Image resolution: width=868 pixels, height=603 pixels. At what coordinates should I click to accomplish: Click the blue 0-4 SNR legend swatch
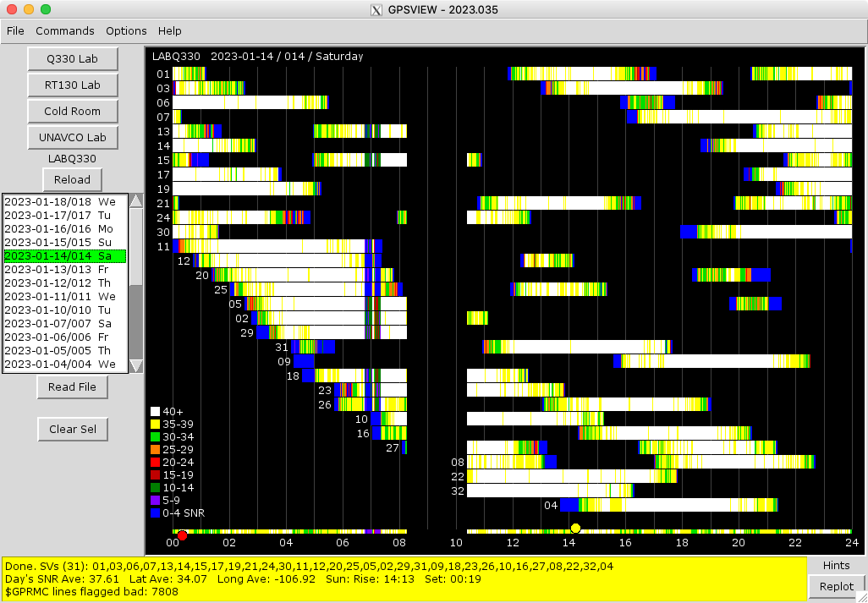point(155,513)
